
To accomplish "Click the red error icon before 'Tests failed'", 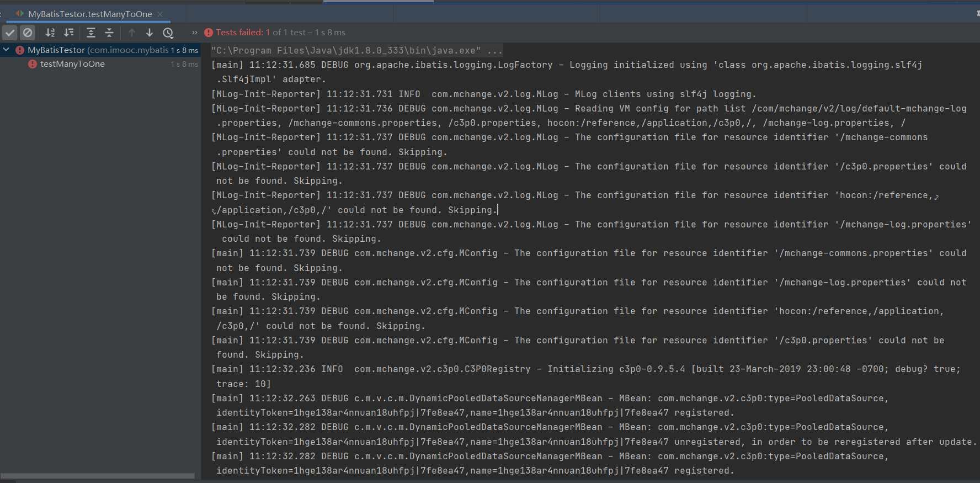I will click(209, 33).
